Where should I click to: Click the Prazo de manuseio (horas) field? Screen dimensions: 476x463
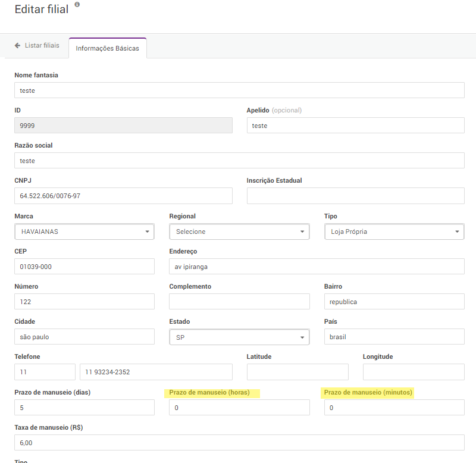(x=239, y=408)
